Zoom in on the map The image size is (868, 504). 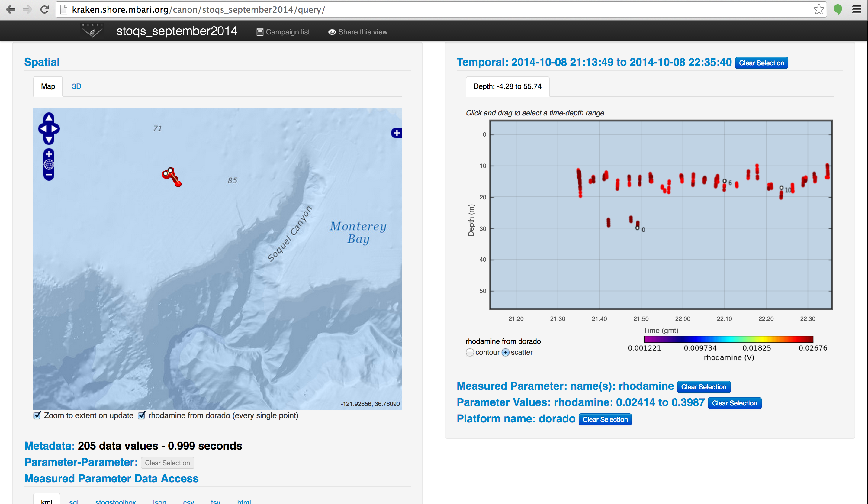pos(49,154)
